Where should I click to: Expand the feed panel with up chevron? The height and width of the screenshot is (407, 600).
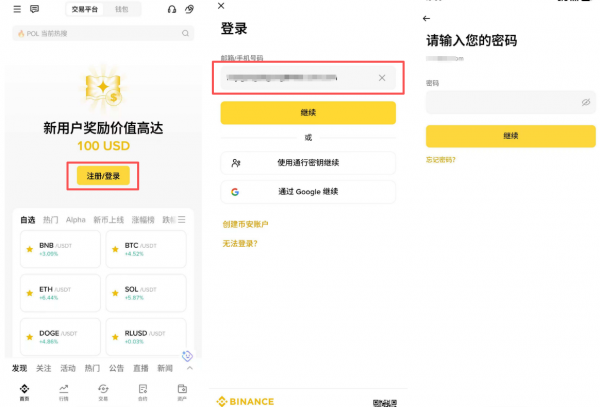[190, 368]
